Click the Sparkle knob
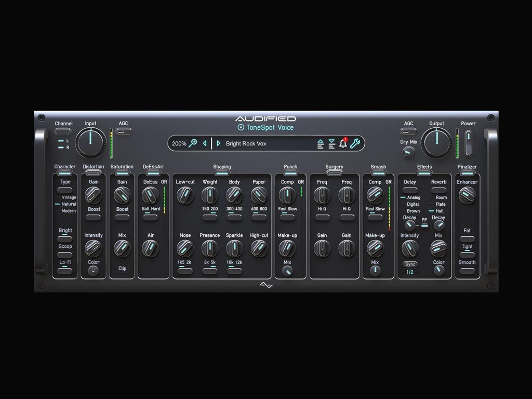 (234, 248)
